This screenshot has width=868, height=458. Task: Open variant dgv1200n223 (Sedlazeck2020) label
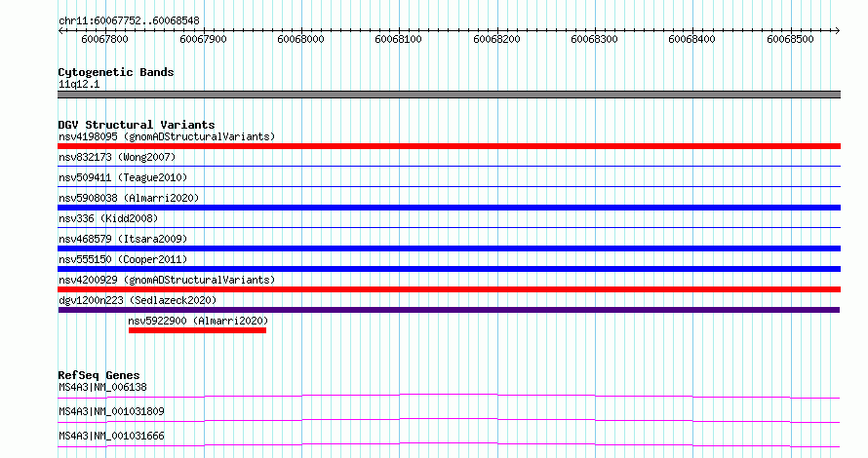138,300
